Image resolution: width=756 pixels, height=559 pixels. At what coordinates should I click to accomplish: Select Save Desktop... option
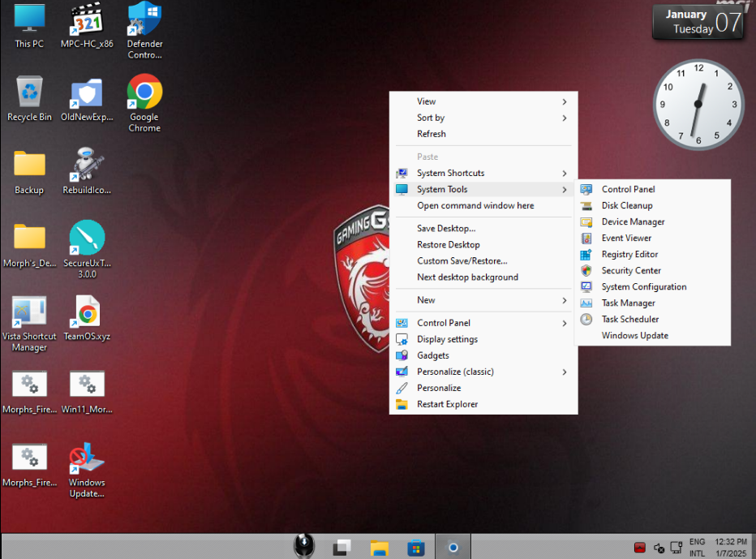[483, 229]
